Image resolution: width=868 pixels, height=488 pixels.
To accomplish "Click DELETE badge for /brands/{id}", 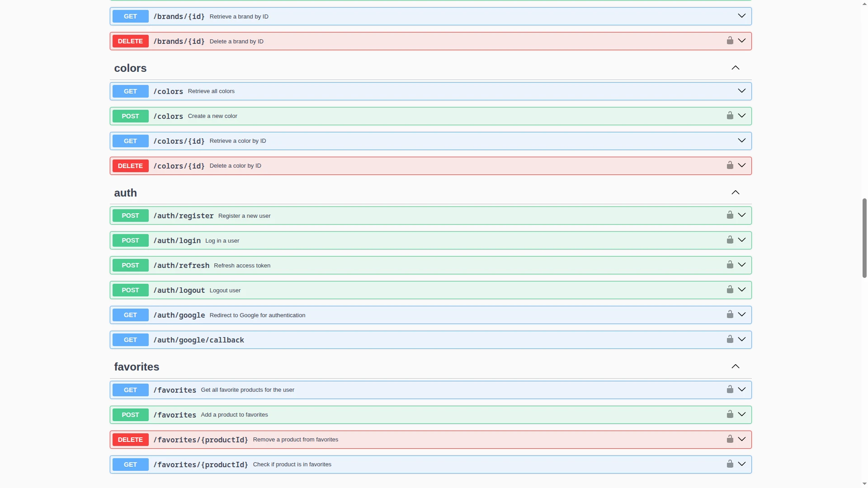I will tap(130, 41).
